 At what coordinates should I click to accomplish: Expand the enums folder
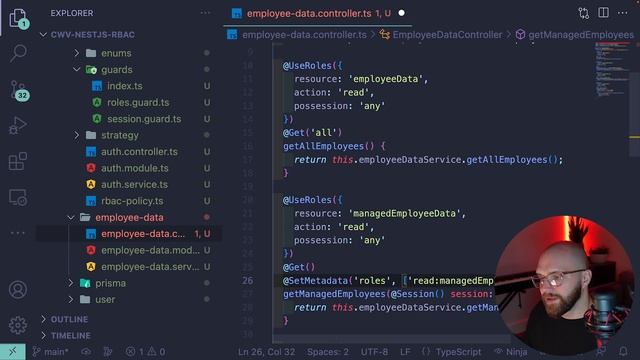point(116,53)
